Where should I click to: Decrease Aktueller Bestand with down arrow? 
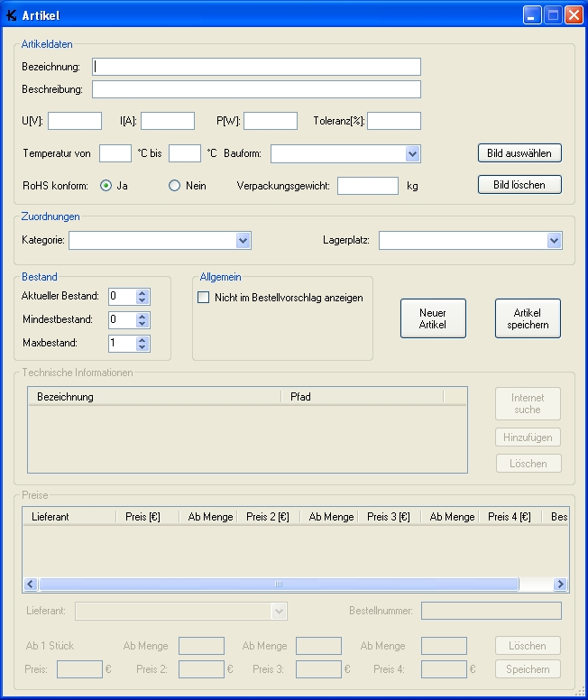(142, 300)
